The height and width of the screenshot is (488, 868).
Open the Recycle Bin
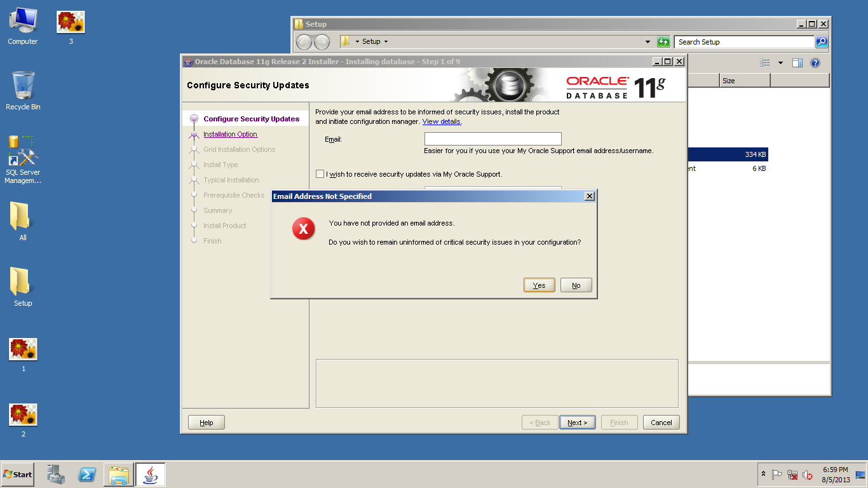pos(23,90)
